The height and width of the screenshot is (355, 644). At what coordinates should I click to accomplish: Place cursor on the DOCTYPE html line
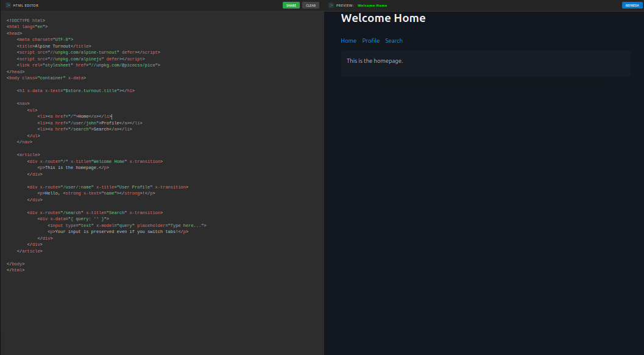[26, 20]
